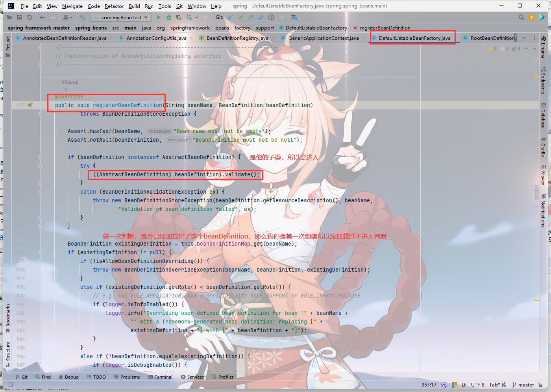Run with coverage shield icon
Viewport: 551px width, 392px height.
click(x=179, y=17)
